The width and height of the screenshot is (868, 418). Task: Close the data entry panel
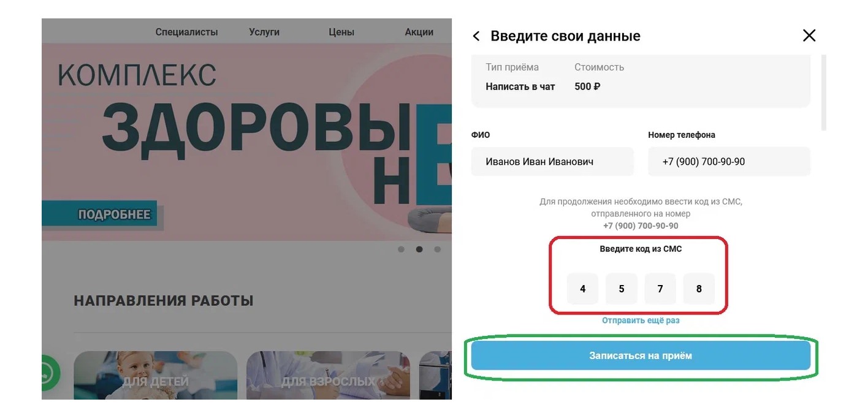(809, 36)
